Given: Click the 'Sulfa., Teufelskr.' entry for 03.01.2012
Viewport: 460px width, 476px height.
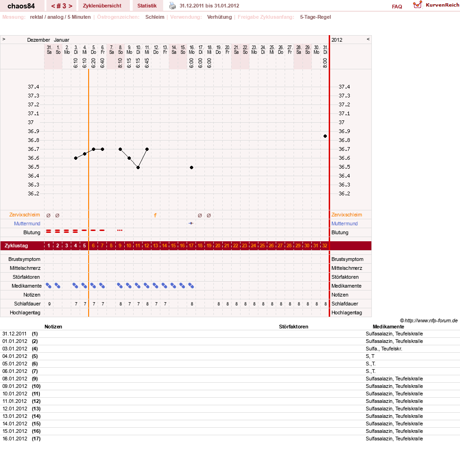Looking at the screenshot, I should coord(384,349).
